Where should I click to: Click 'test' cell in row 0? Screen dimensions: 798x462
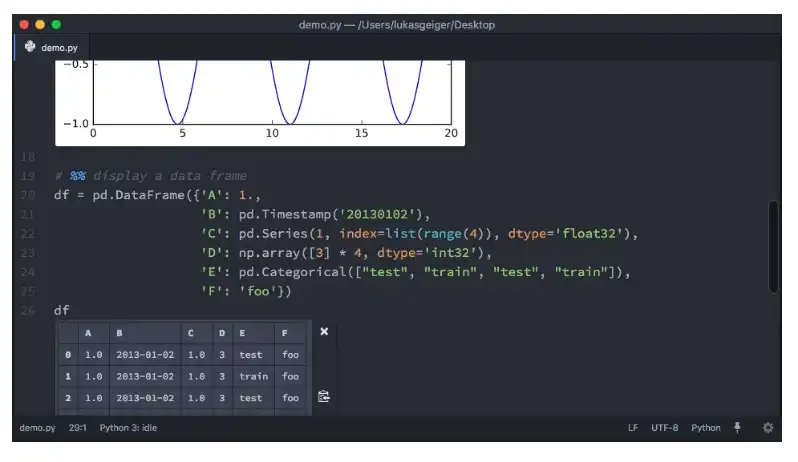[x=251, y=355]
